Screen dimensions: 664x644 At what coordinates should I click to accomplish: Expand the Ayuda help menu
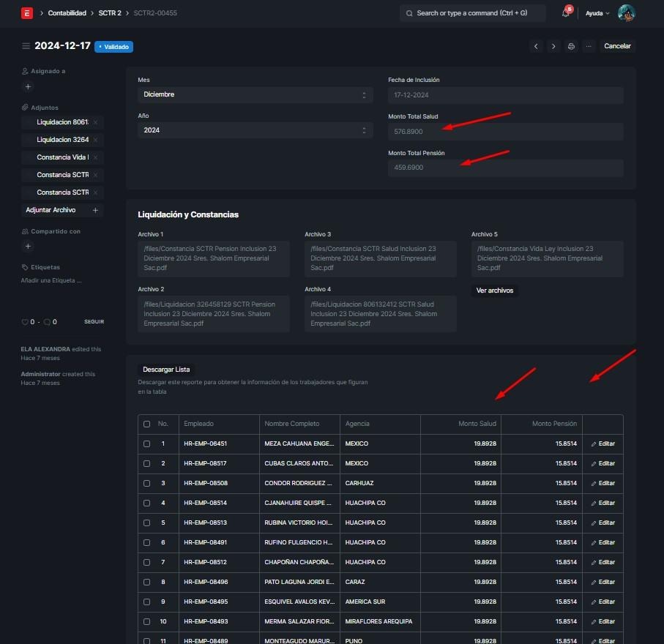point(597,13)
